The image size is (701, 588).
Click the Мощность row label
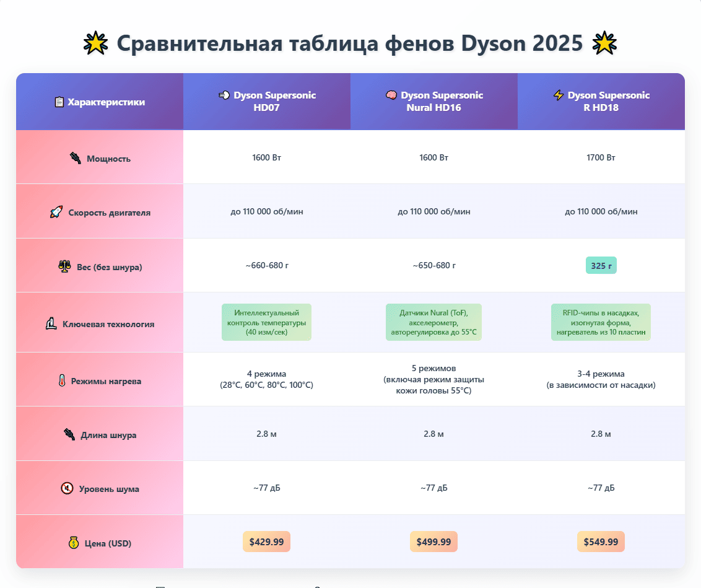point(108,159)
